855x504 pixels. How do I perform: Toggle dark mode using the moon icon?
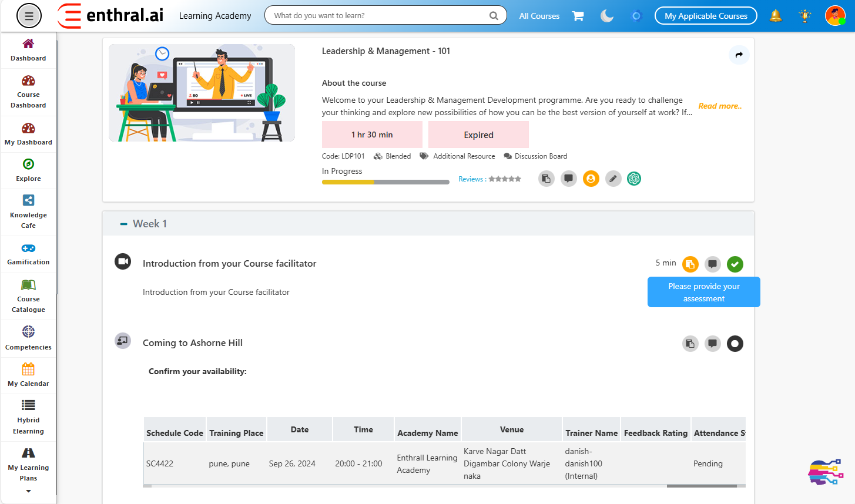607,16
